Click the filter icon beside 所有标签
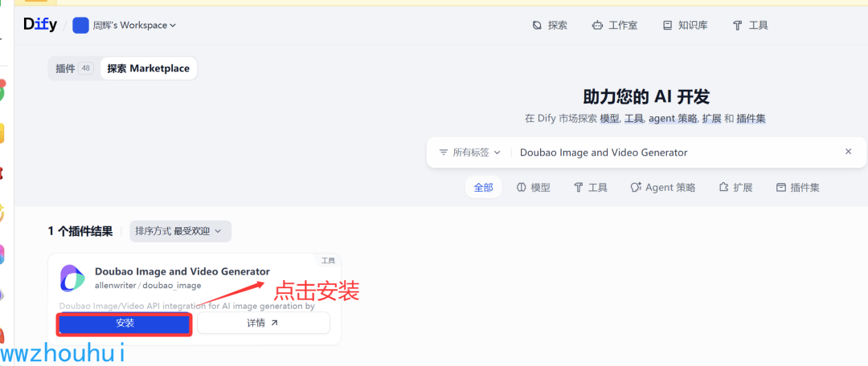Image resolution: width=868 pixels, height=366 pixels. [x=444, y=152]
